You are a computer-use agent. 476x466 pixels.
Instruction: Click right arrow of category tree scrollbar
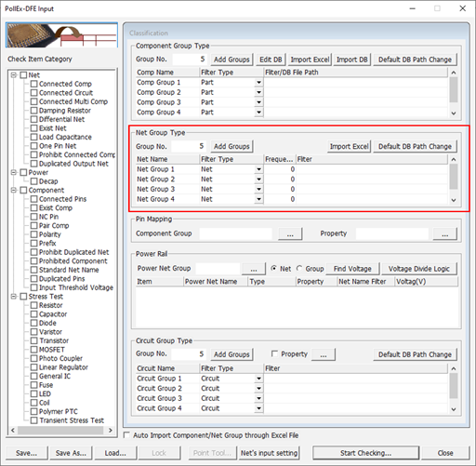pos(111,431)
